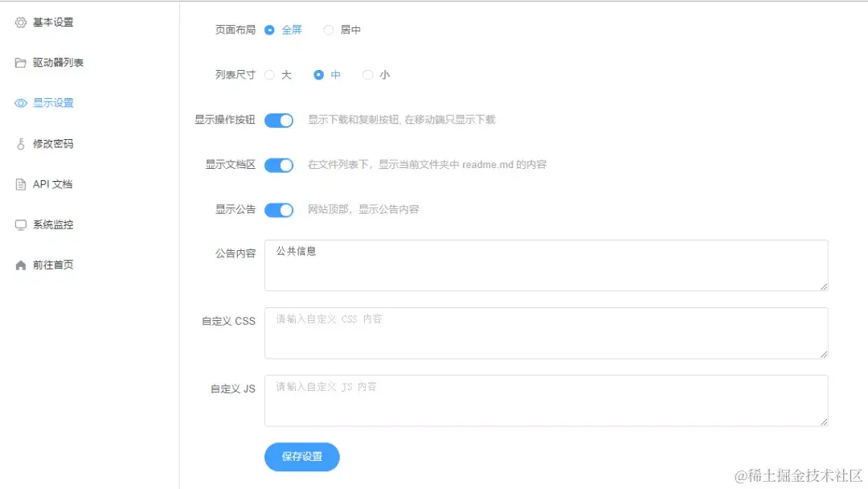This screenshot has width=868, height=489.
Task: Toggle off the 显示公告 switch
Action: click(279, 210)
